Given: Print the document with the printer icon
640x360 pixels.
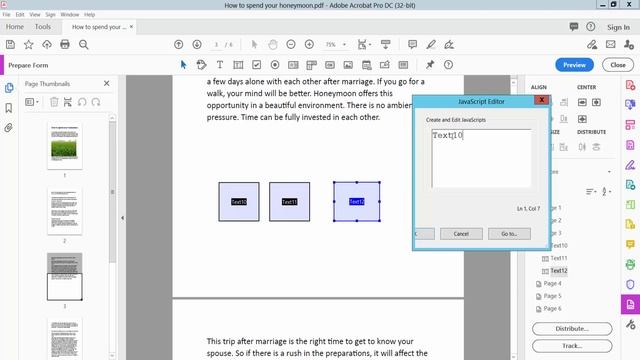Looking at the screenshot, I should [65, 44].
